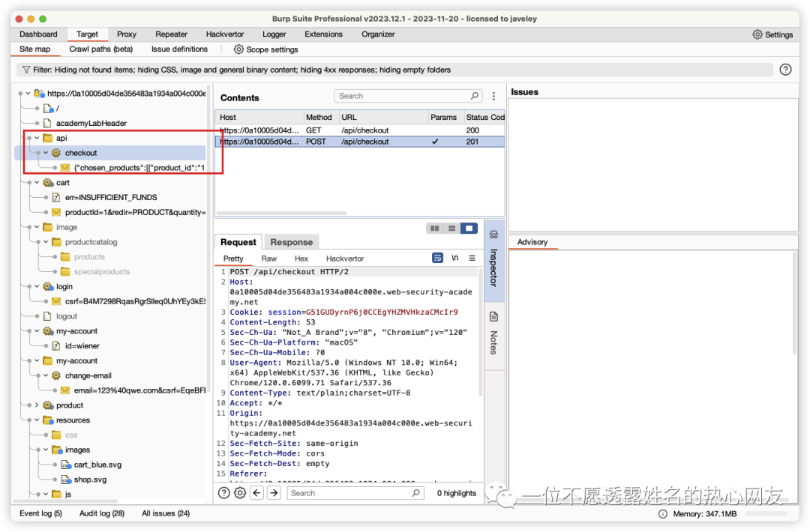
Task: Collapse the login node
Action: pyautogui.click(x=37, y=286)
